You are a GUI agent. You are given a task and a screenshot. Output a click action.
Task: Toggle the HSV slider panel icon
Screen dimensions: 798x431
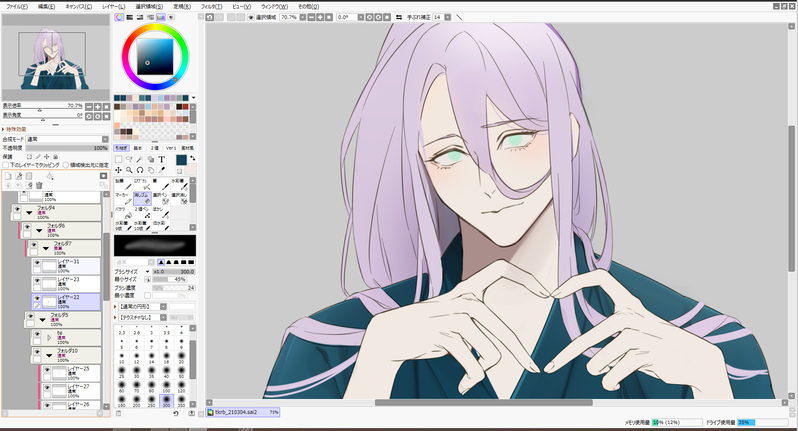tap(139, 17)
